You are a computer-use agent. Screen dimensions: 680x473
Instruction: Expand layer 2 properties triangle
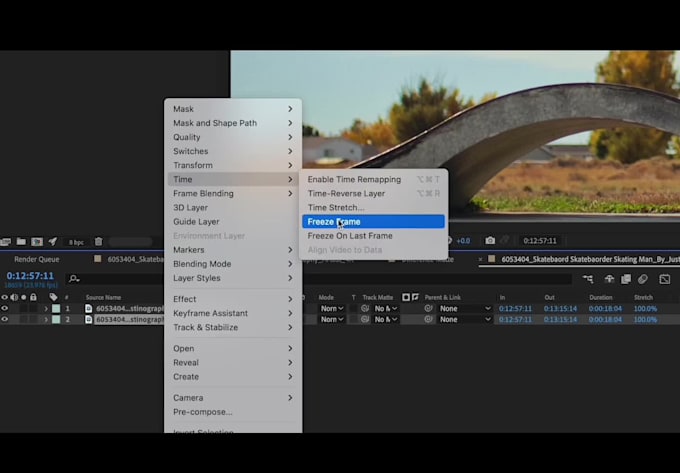click(x=46, y=320)
